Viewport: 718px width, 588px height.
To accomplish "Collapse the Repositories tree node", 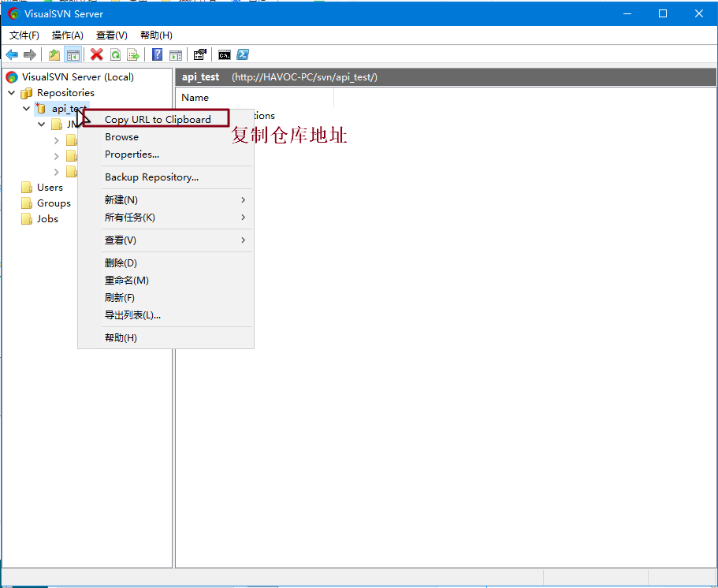I will tap(12, 93).
